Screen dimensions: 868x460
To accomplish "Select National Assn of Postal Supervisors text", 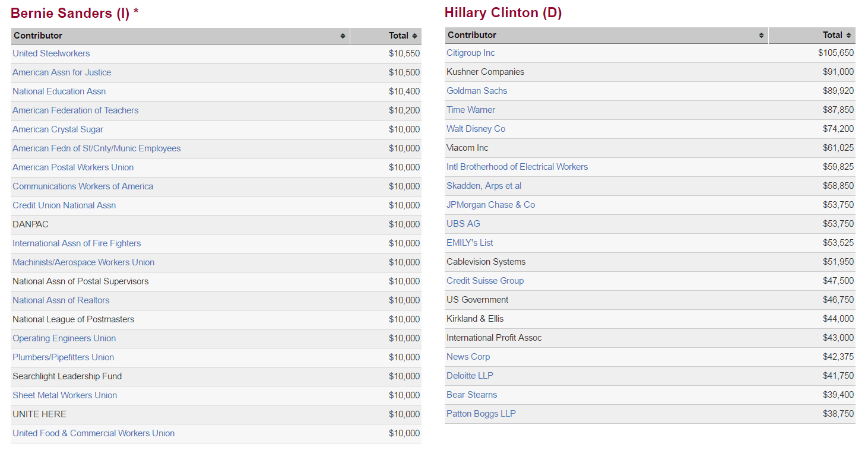I will coord(81,281).
